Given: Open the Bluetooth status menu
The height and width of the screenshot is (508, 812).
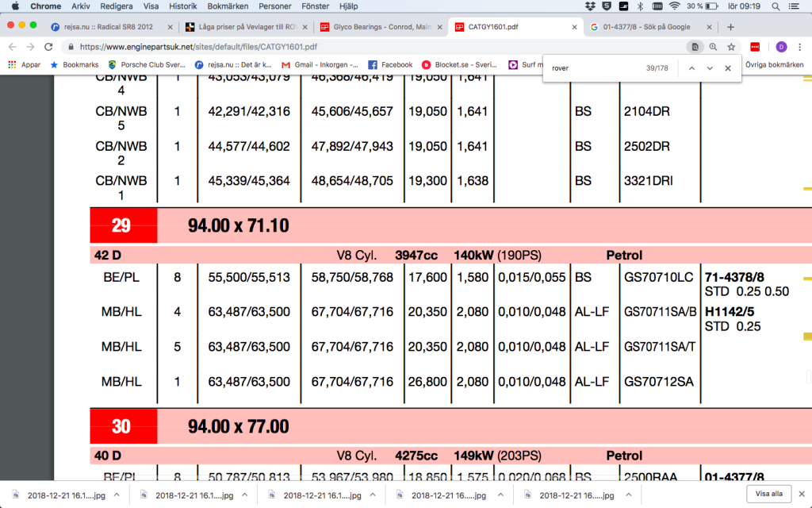Looking at the screenshot, I should (x=640, y=6).
